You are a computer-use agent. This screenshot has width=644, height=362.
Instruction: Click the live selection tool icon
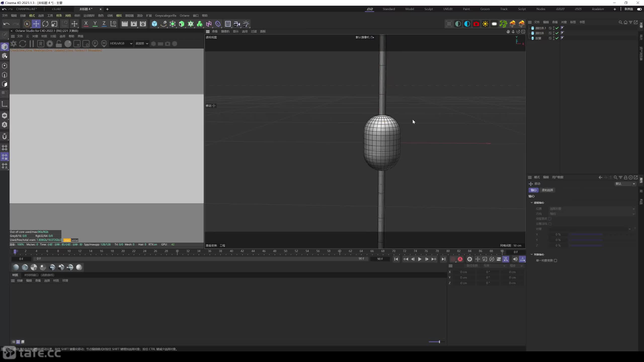(x=27, y=24)
